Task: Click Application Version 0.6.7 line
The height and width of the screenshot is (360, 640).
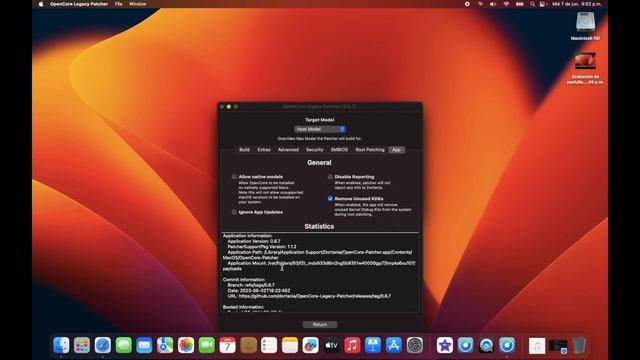Action: [x=254, y=241]
